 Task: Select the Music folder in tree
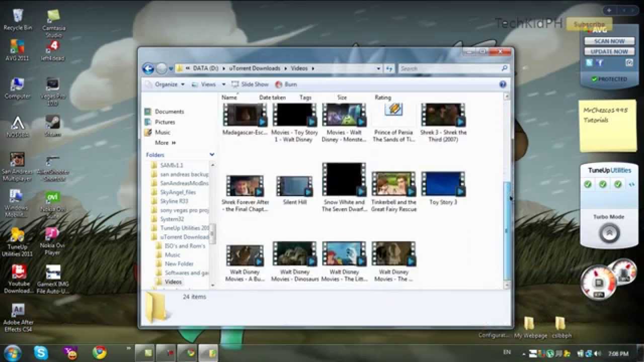(x=172, y=255)
